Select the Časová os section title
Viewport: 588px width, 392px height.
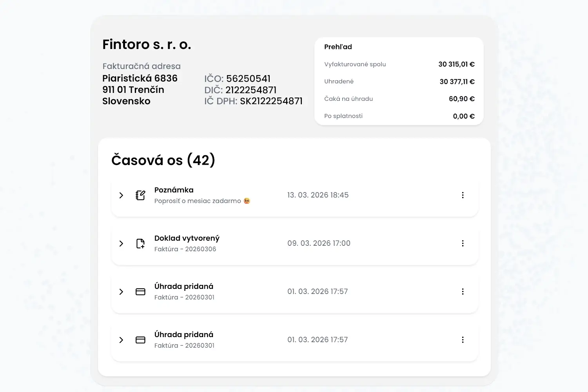pos(163,160)
